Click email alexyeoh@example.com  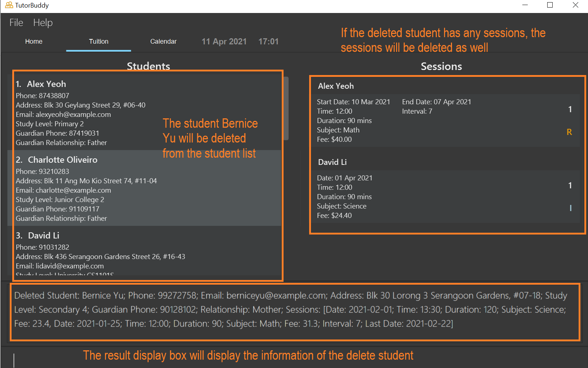pyautogui.click(x=73, y=114)
